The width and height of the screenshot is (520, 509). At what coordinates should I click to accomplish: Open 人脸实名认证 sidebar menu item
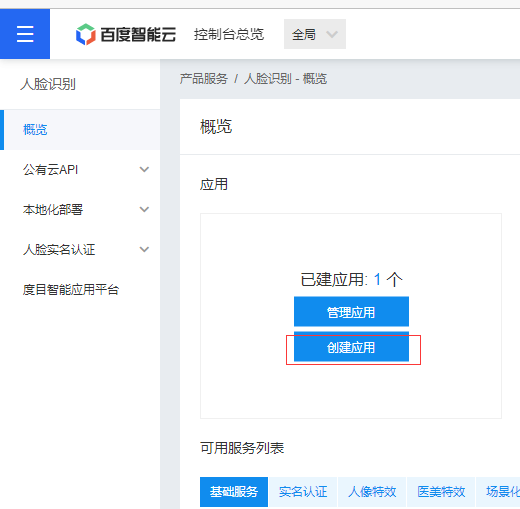80,250
